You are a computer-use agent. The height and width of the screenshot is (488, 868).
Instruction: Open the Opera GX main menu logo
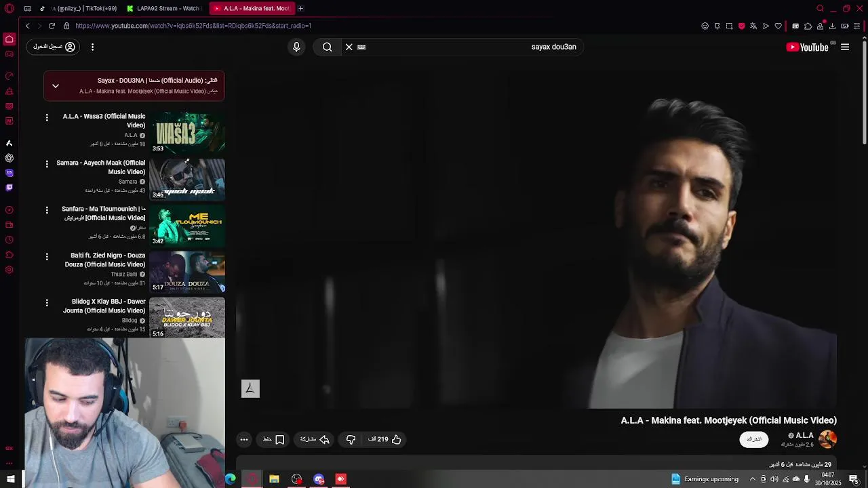click(x=9, y=8)
